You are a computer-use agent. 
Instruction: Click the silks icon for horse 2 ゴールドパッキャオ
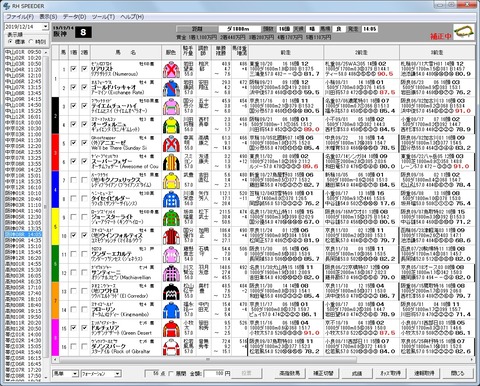click(171, 88)
